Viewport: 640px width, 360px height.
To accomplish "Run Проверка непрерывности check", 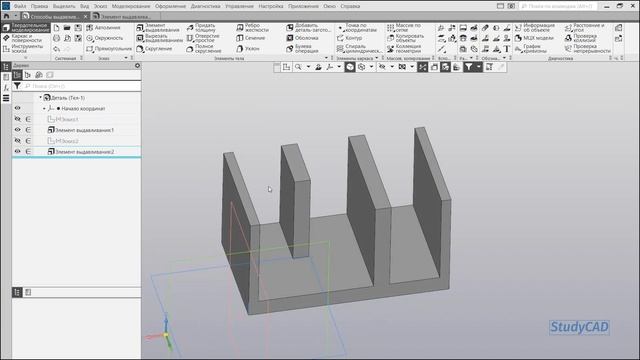I will (588, 49).
